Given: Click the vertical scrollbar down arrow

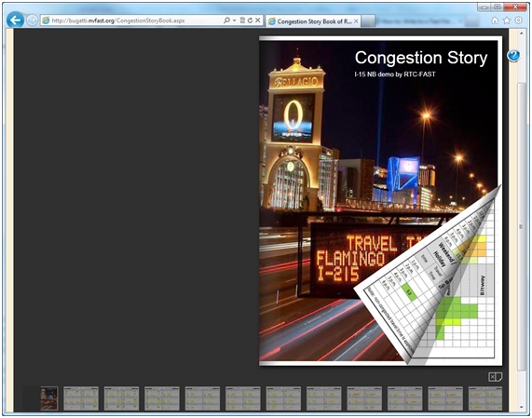Looking at the screenshot, I should [522, 408].
